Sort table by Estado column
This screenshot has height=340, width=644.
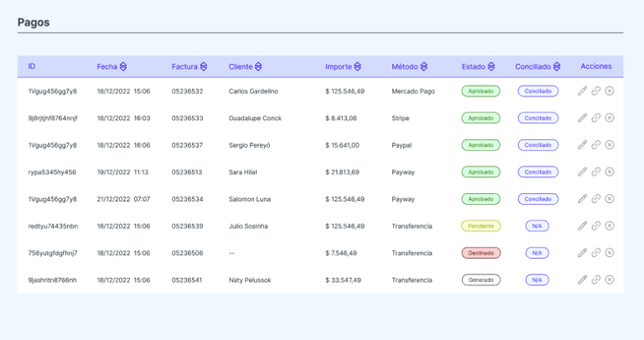(491, 66)
